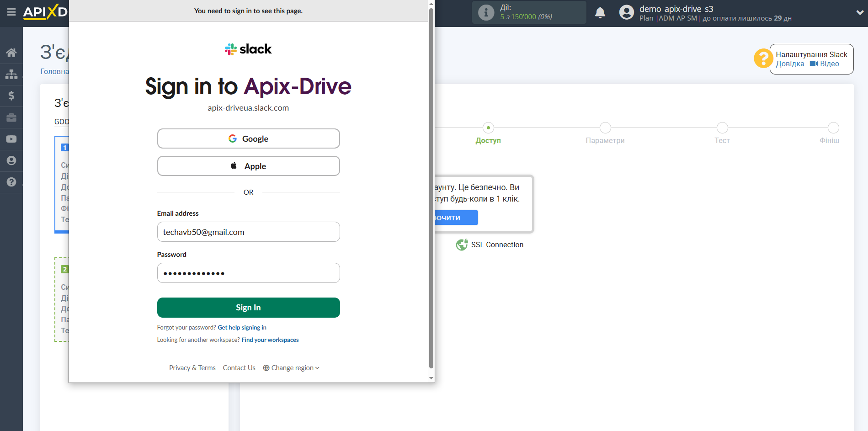
Task: Open the user profile icon in sidebar
Action: 11,160
